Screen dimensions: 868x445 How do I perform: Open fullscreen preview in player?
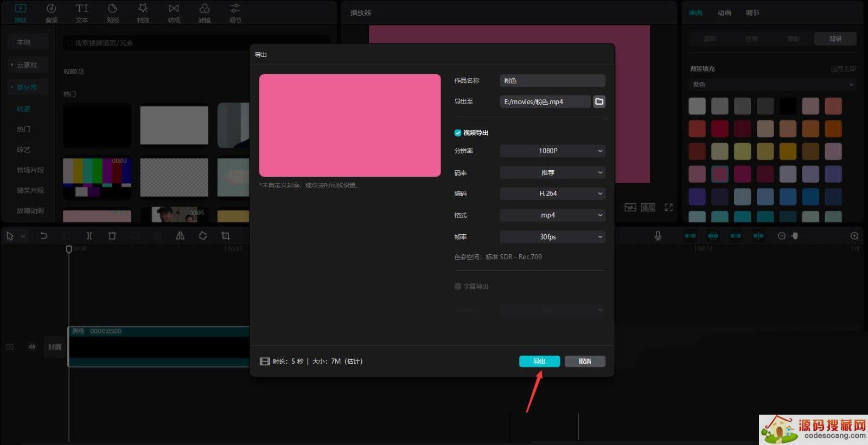[668, 208]
